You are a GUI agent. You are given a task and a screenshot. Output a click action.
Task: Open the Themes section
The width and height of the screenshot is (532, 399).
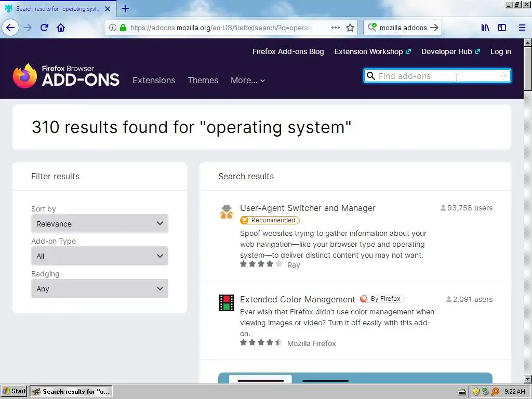(x=203, y=81)
